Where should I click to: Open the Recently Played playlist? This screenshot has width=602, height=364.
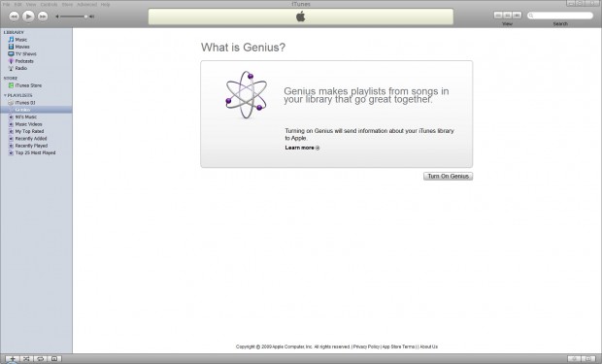tap(31, 146)
